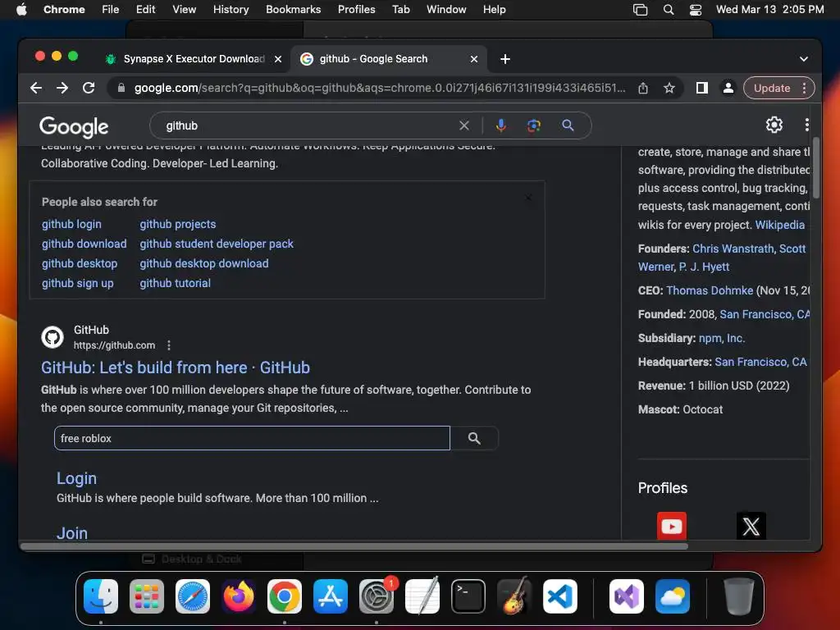Close the github Google Search tab
Viewport: 840px width, 630px height.
coord(473,59)
